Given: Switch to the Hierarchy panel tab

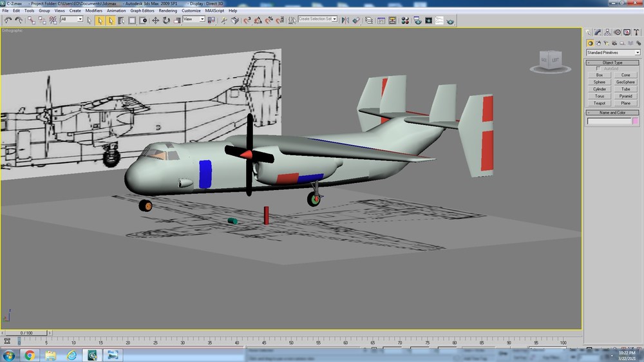Looking at the screenshot, I should (x=607, y=32).
